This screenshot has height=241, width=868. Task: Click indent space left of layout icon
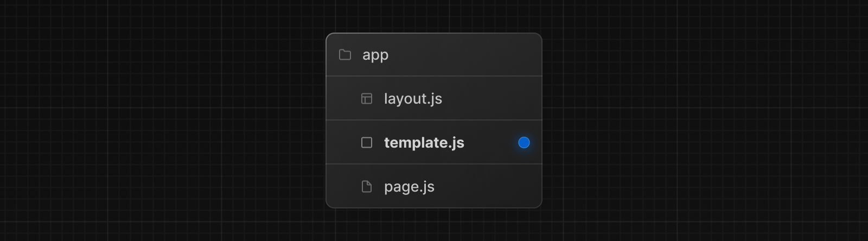[x=343, y=99]
